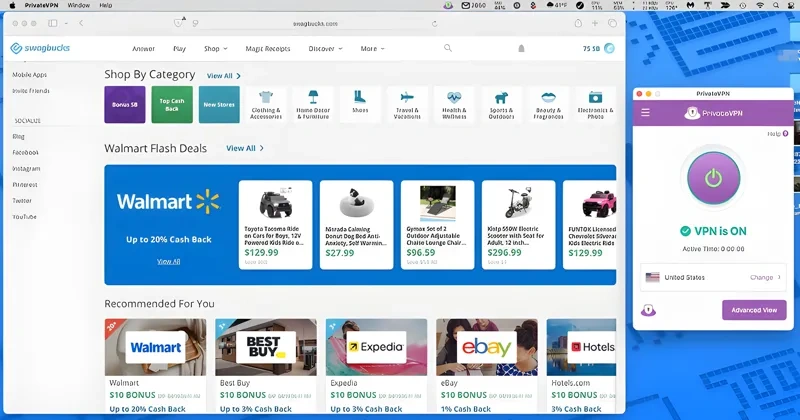Open the Window menu

79,5
